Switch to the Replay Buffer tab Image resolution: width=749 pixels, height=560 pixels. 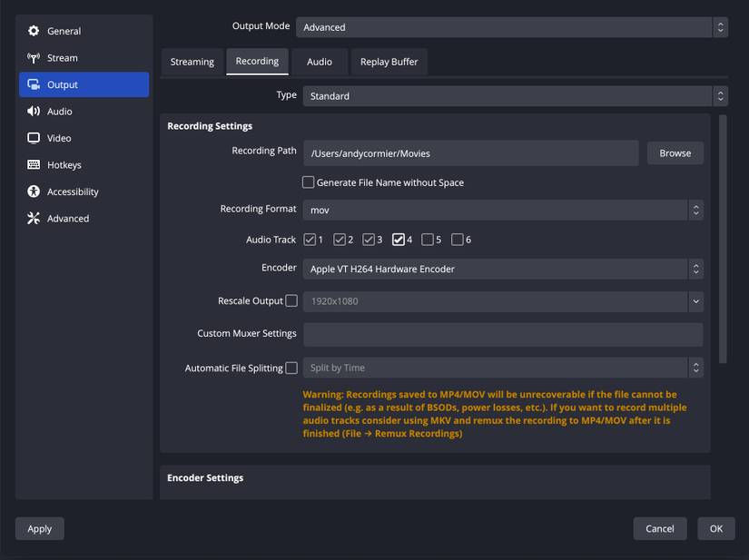(x=389, y=62)
